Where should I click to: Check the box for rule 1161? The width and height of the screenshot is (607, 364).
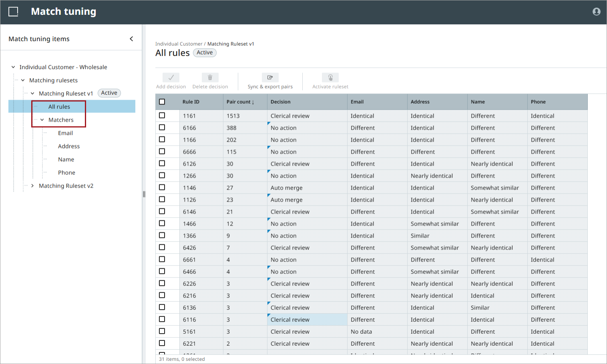(162, 115)
